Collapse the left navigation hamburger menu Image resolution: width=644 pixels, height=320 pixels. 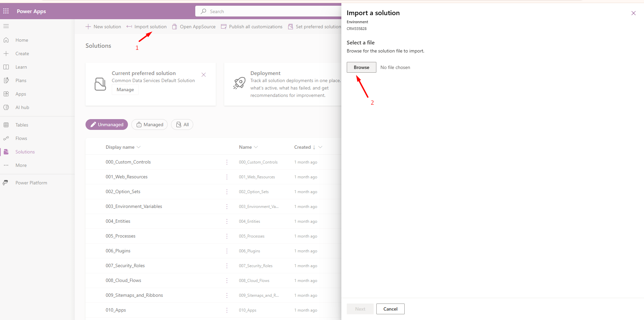pyautogui.click(x=6, y=26)
